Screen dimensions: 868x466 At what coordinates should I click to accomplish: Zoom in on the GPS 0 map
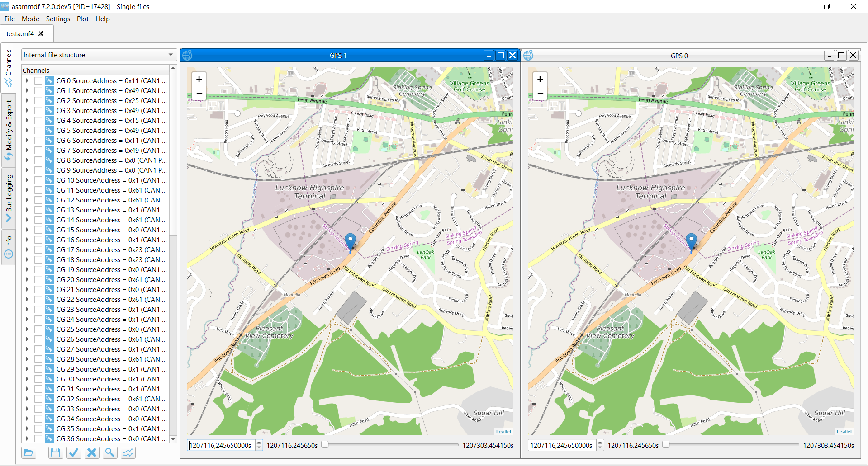[x=540, y=79]
